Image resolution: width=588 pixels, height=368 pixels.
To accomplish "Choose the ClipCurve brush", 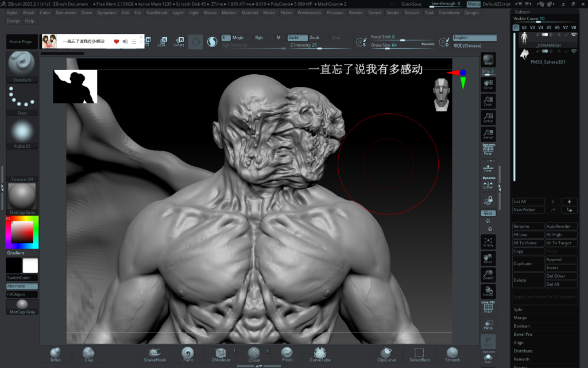I will point(386,354).
